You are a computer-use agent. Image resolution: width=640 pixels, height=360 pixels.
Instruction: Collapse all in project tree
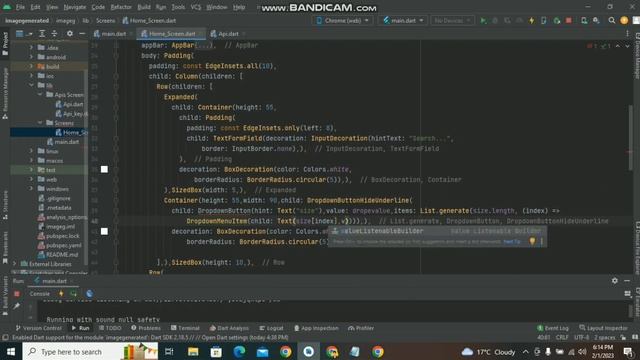tap(54, 33)
